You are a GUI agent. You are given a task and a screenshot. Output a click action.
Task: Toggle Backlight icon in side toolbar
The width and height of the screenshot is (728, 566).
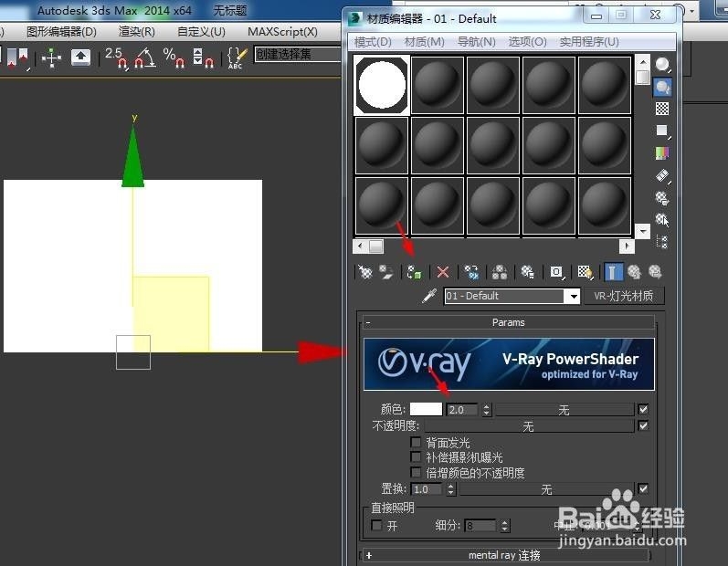click(x=662, y=87)
